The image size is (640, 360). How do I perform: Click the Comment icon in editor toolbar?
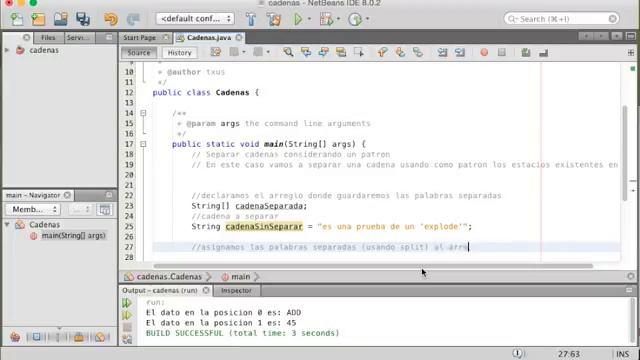[526, 52]
